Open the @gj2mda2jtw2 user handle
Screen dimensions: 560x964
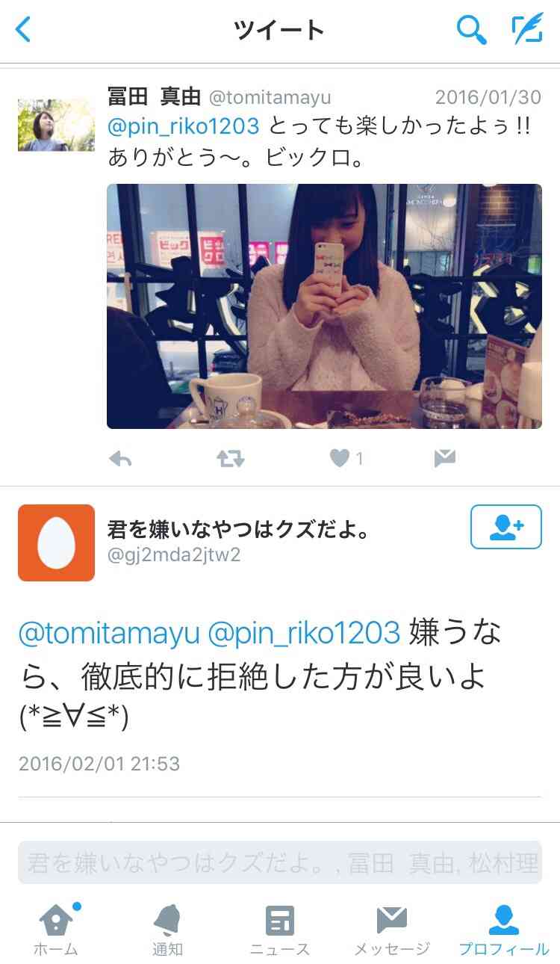(174, 555)
